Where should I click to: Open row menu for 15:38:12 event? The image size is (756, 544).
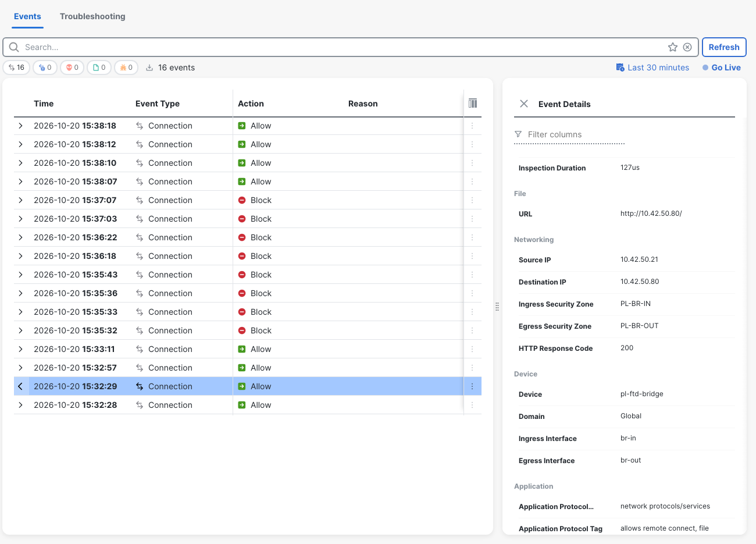point(472,144)
